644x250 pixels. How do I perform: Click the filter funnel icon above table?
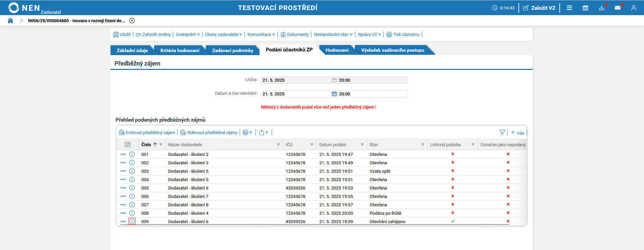502,132
